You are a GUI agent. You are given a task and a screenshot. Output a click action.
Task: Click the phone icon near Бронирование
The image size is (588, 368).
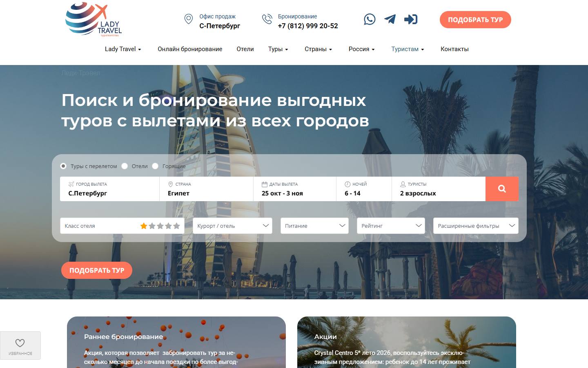coord(267,19)
